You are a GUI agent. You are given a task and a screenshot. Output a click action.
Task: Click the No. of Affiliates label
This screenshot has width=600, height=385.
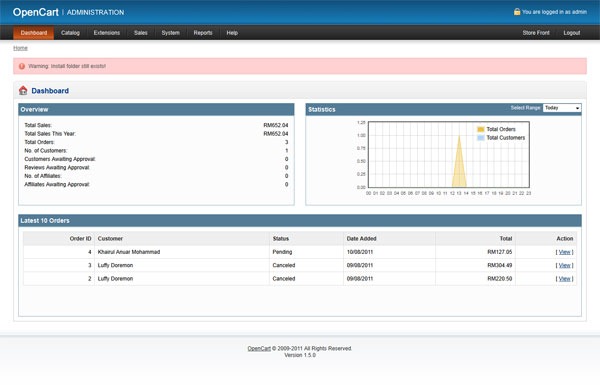[x=43, y=176]
